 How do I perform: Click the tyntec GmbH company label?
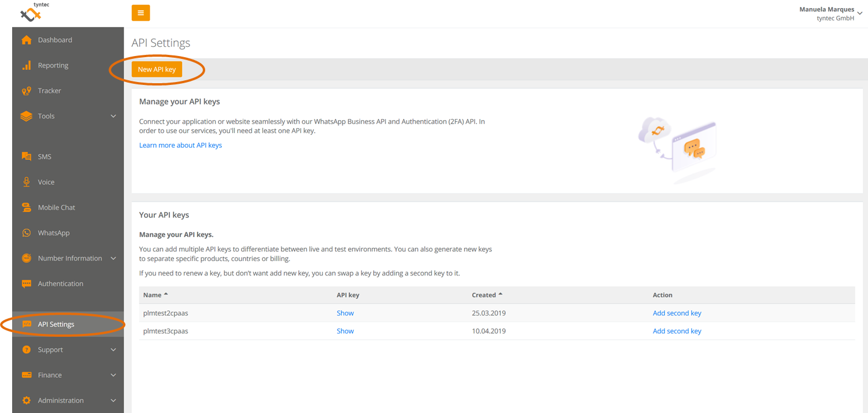(x=835, y=18)
